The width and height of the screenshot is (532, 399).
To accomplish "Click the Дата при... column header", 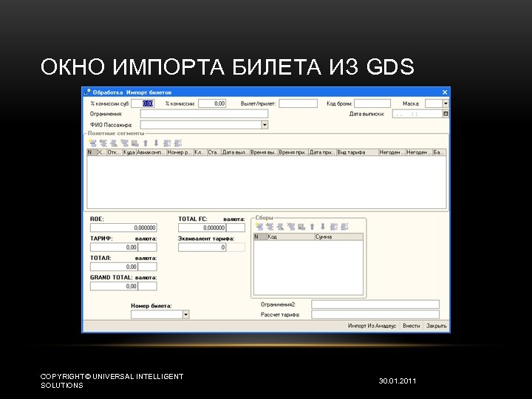I will [323, 152].
